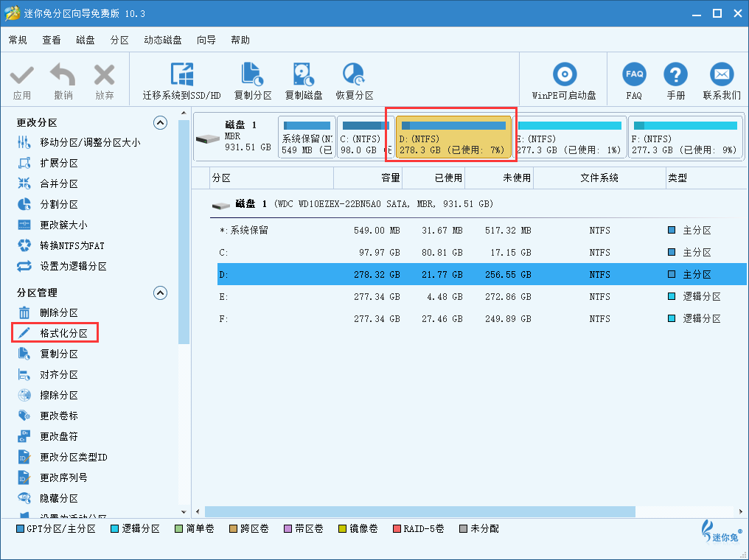
Task: Click sidebar scrollbar up arrow
Action: 184,113
